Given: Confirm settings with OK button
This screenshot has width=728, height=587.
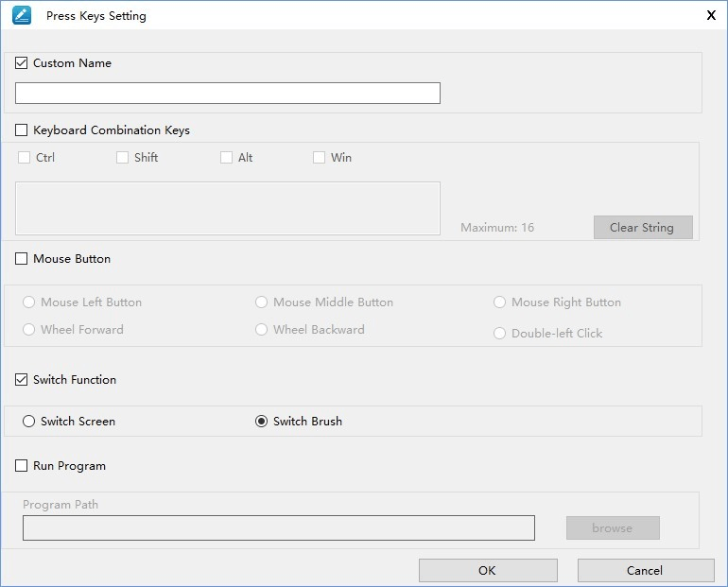Looking at the screenshot, I should [x=487, y=570].
